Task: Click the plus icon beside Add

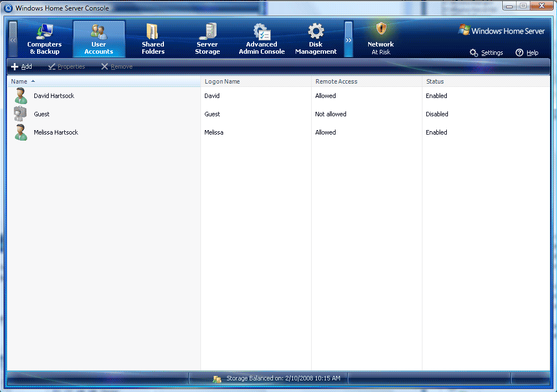Action: [x=14, y=66]
